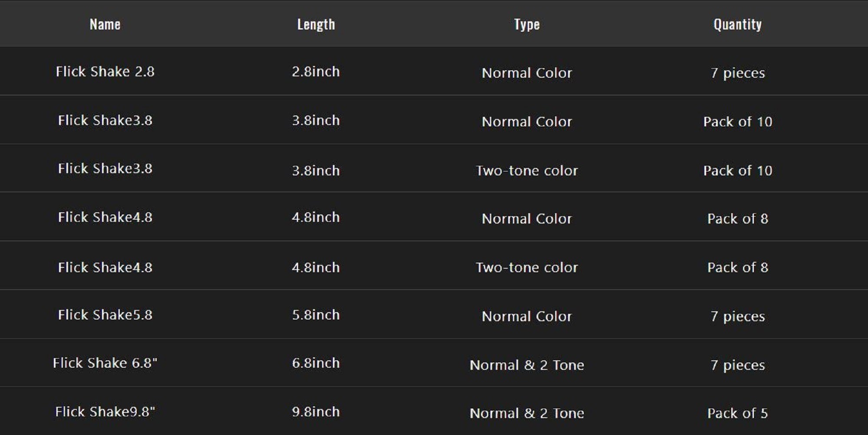This screenshot has height=435, width=868.
Task: Select the Pack of 5 quantity cell
Action: (737, 413)
